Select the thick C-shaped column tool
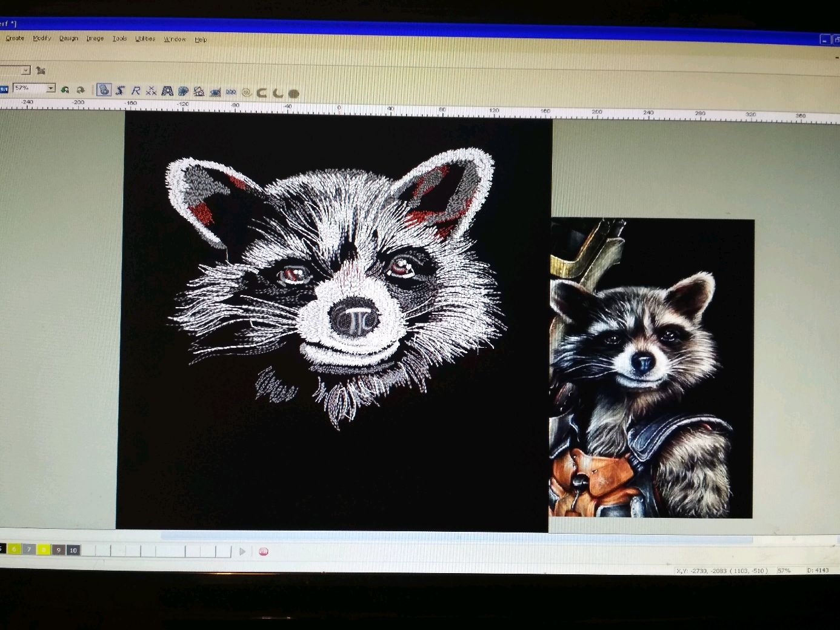Viewport: 840px width, 630px height. pyautogui.click(x=262, y=93)
